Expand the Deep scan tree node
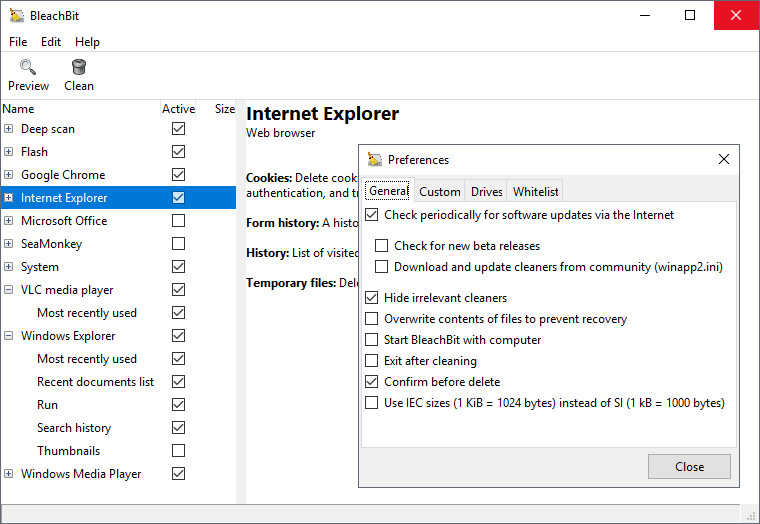The height and width of the screenshot is (524, 760). coord(8,129)
